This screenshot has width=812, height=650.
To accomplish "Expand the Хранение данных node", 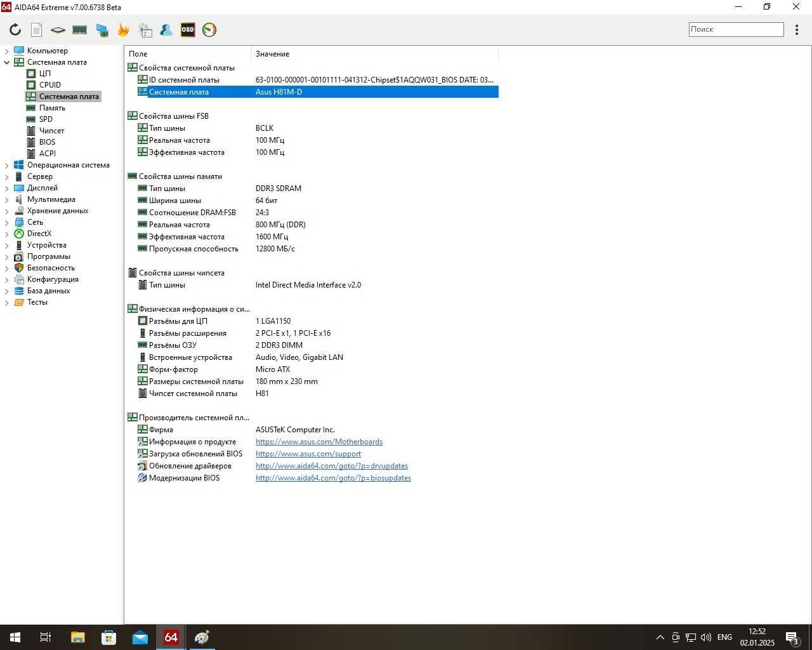I will coord(7,211).
